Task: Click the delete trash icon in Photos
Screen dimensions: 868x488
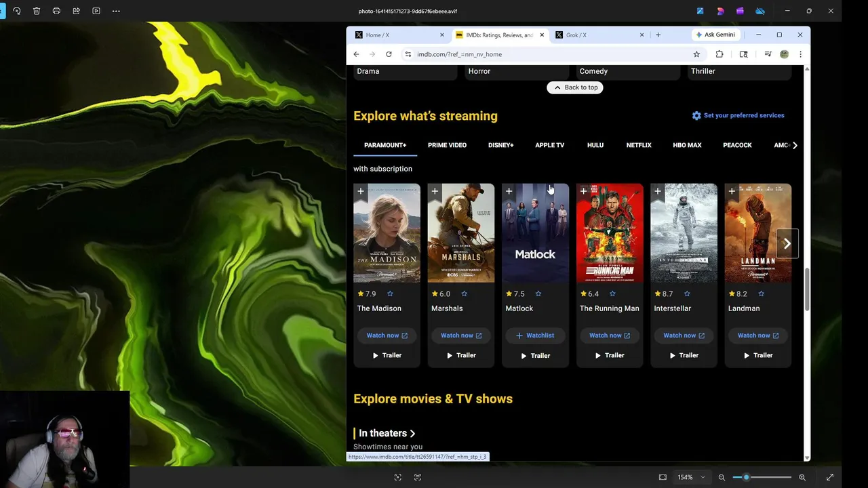Action: click(x=37, y=11)
